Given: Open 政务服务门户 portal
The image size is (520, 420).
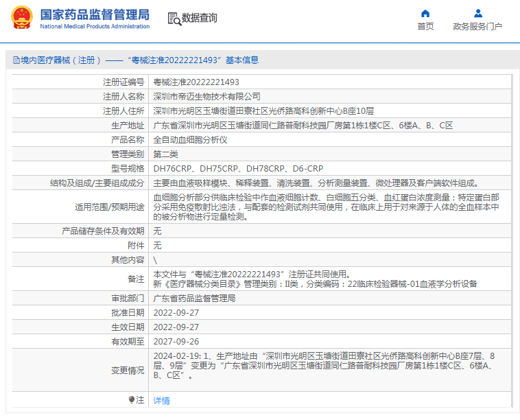Looking at the screenshot, I should pos(477,27).
